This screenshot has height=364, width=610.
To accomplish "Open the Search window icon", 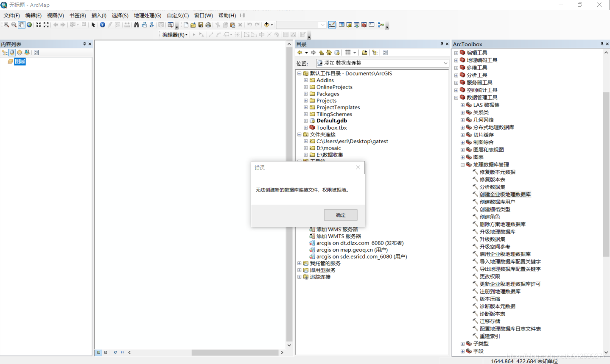I will coord(357,25).
